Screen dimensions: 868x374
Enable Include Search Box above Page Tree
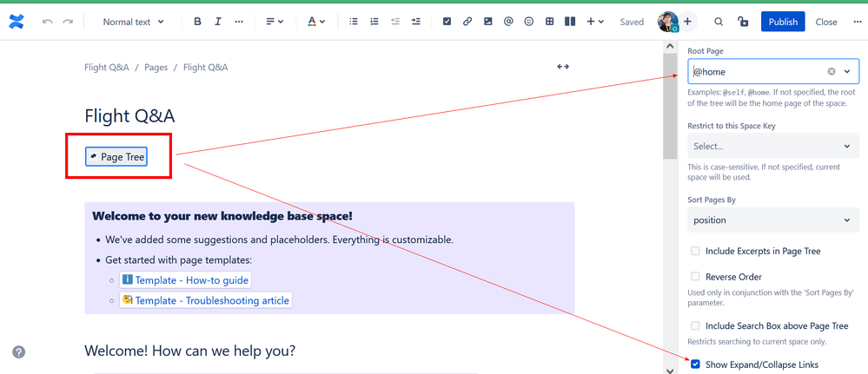[x=695, y=326]
